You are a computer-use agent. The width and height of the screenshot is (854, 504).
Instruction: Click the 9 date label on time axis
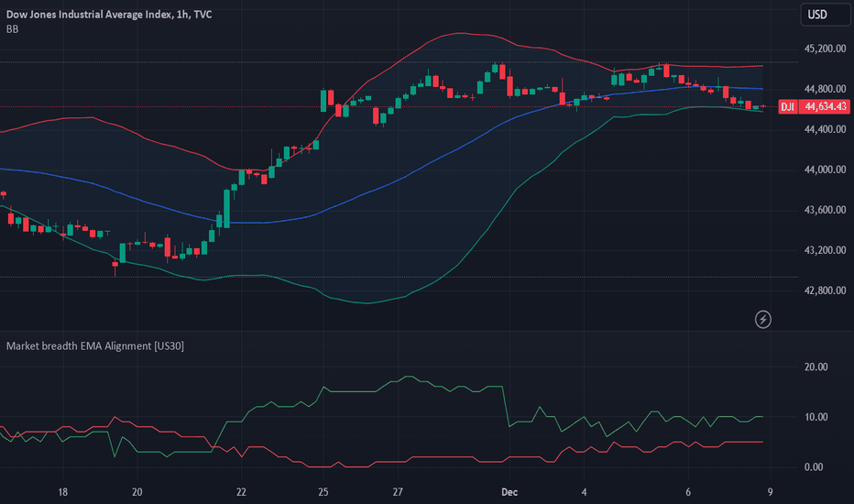[x=770, y=492]
